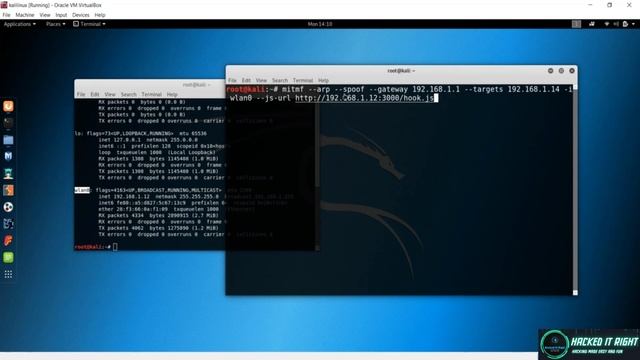Launch Armitage icon in the dock

(8, 173)
